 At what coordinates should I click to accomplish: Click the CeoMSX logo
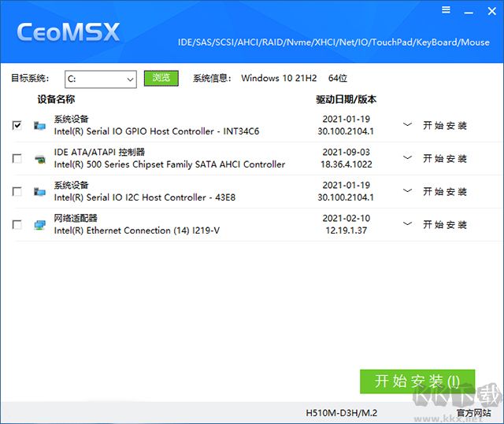[69, 32]
